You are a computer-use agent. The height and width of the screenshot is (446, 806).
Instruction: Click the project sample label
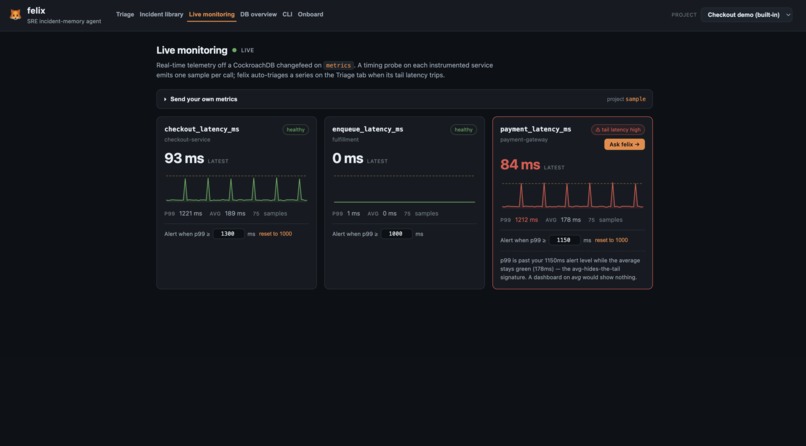pyautogui.click(x=626, y=99)
